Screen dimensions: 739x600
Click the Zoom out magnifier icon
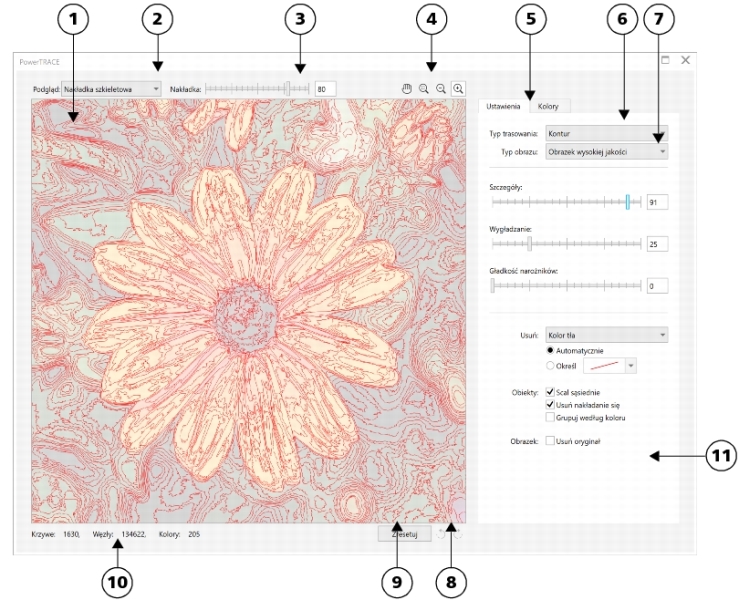coord(441,89)
